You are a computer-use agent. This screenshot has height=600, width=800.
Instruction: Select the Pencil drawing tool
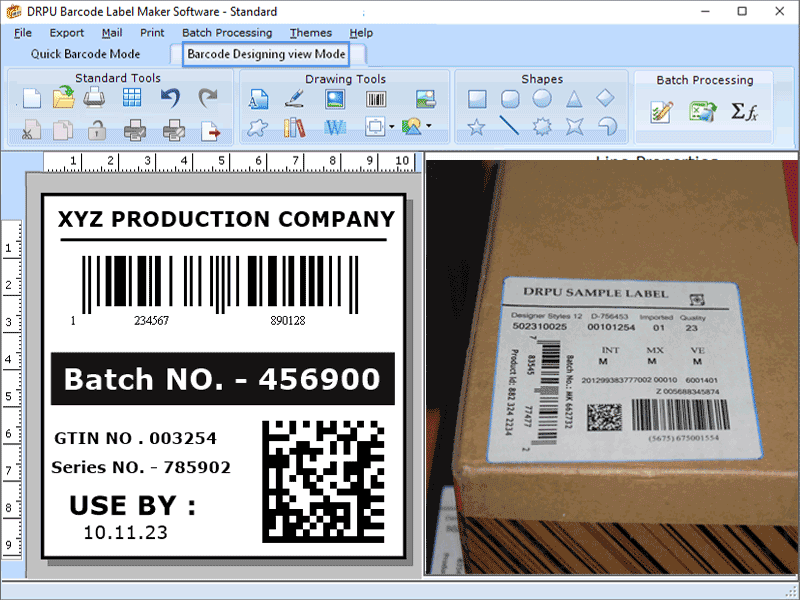[x=296, y=97]
